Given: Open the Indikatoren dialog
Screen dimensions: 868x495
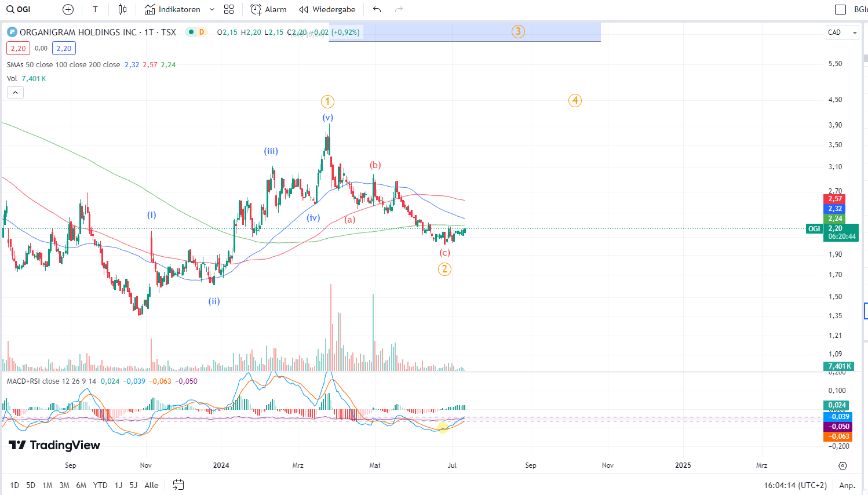Looking at the screenshot, I should (172, 9).
